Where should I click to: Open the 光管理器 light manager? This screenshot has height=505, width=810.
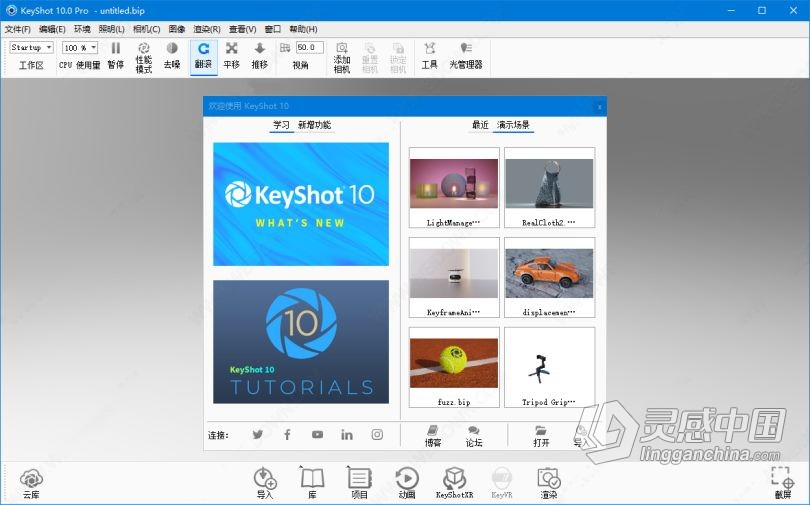[x=465, y=56]
